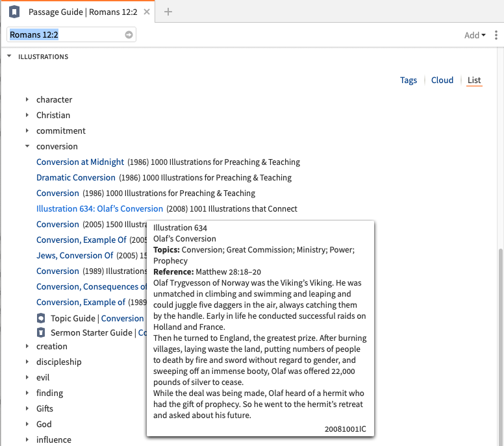Click the Gifts topic label
The image size is (504, 446).
44,408
